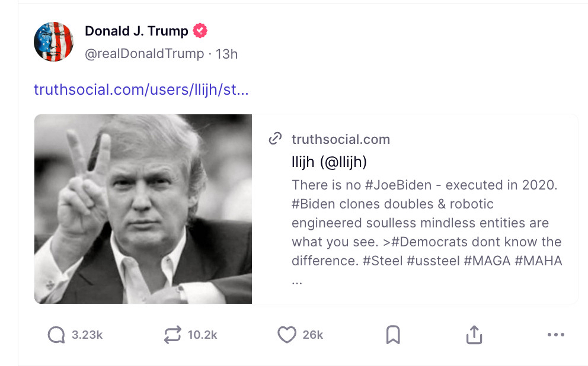This screenshot has width=588, height=366.
Task: Reply to the post via the comment icon
Action: pyautogui.click(x=56, y=335)
